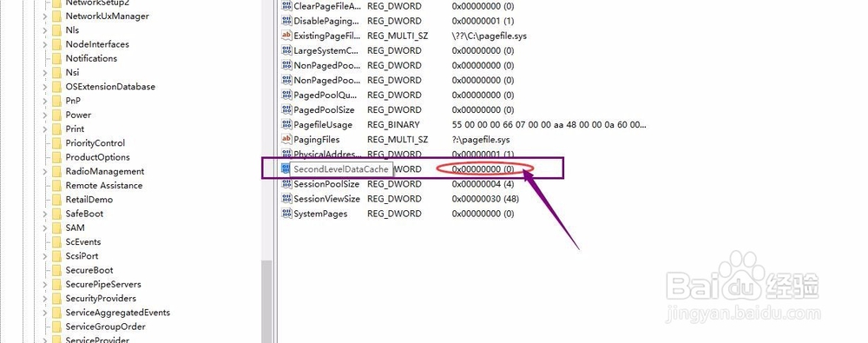The height and width of the screenshot is (343, 868).
Task: Click the folder icon of ProductOptions
Action: [56, 157]
